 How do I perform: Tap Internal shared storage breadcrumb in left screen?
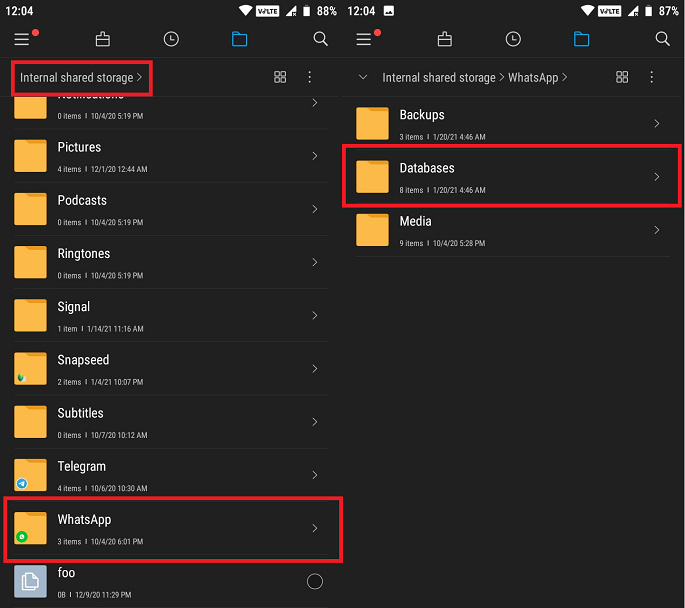click(76, 78)
